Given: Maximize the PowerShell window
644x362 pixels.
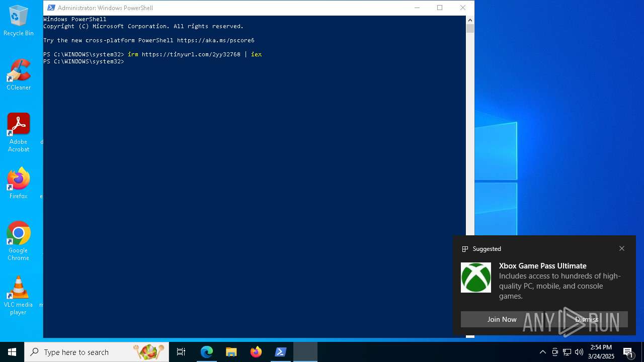Looking at the screenshot, I should click(x=440, y=8).
